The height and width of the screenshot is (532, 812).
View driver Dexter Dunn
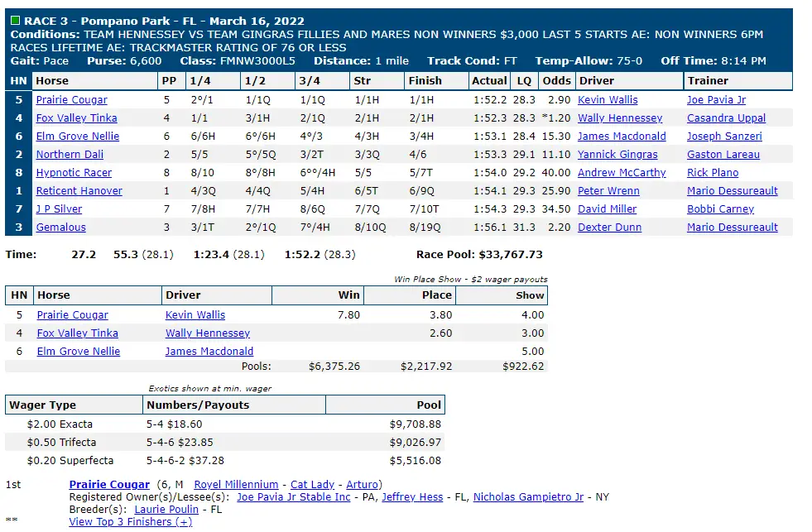pyautogui.click(x=609, y=227)
